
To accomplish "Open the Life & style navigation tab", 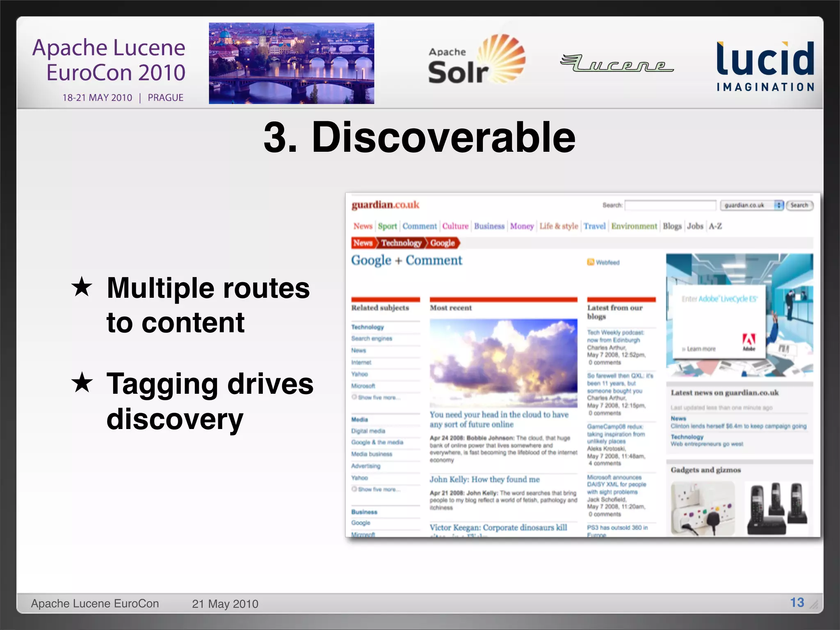I will click(x=559, y=226).
